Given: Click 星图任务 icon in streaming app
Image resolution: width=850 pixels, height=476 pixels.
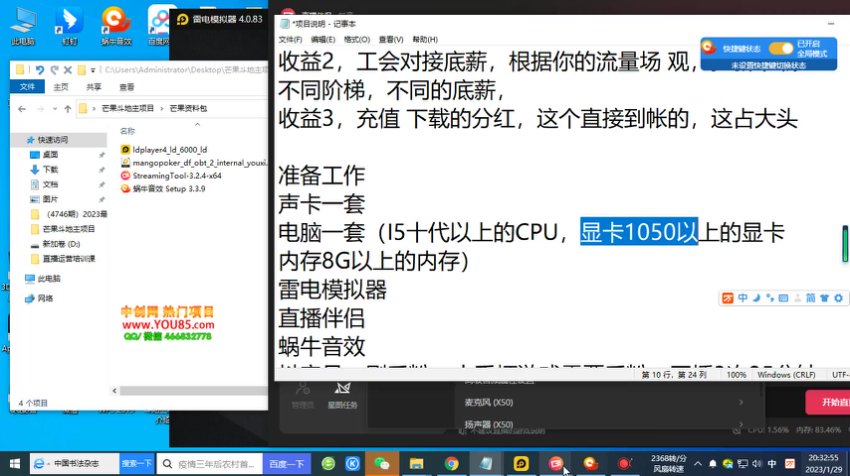Looking at the screenshot, I should (x=342, y=396).
